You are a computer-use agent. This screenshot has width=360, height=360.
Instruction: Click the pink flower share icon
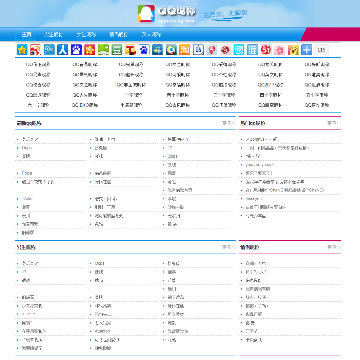click(x=279, y=50)
